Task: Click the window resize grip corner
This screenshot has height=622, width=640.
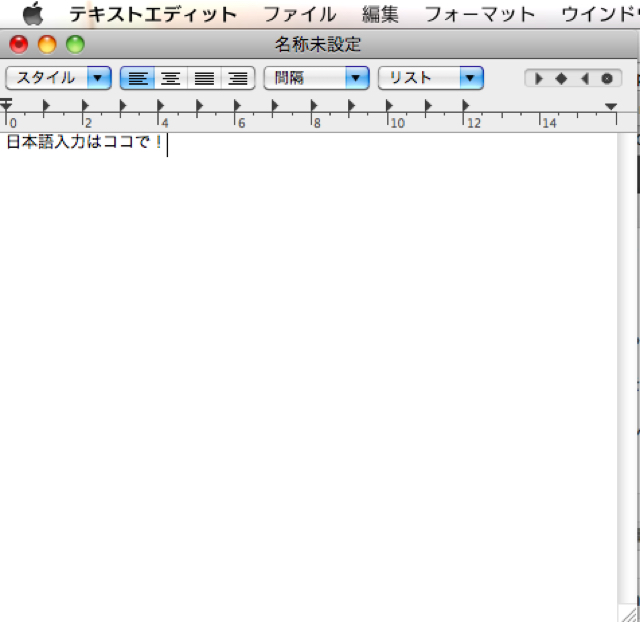Action: point(627,613)
